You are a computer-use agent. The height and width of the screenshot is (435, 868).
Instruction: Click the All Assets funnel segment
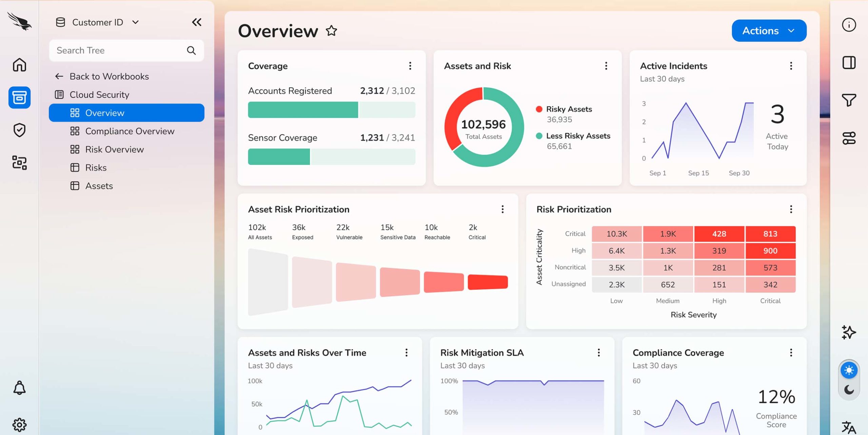[268, 282]
